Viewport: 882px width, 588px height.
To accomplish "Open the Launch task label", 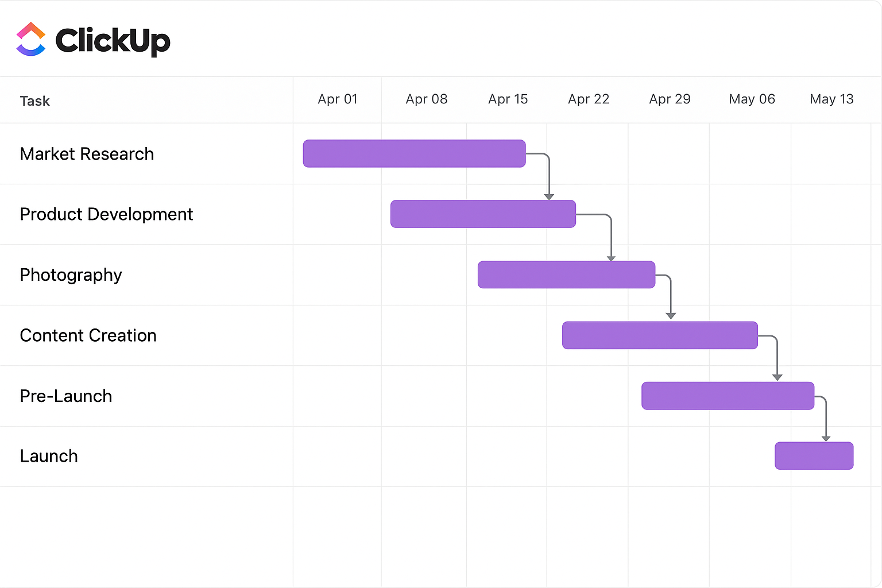I will [x=49, y=456].
